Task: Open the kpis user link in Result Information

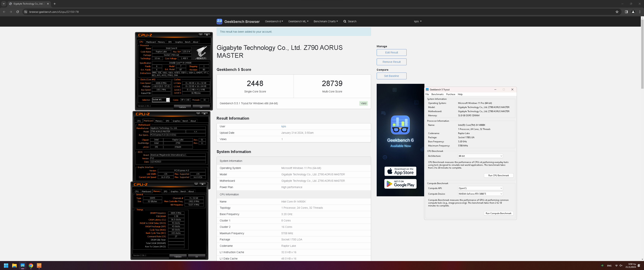Action: [283, 127]
